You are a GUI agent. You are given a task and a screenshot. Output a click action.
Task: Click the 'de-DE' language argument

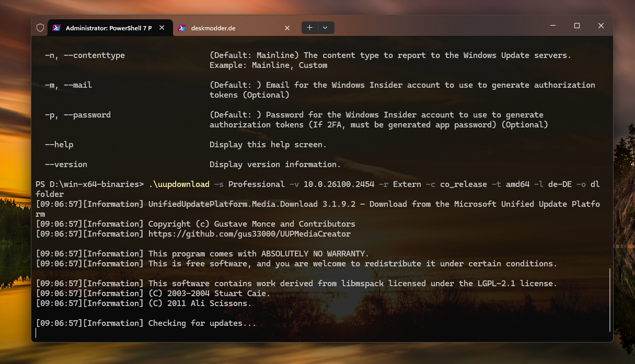(x=560, y=184)
